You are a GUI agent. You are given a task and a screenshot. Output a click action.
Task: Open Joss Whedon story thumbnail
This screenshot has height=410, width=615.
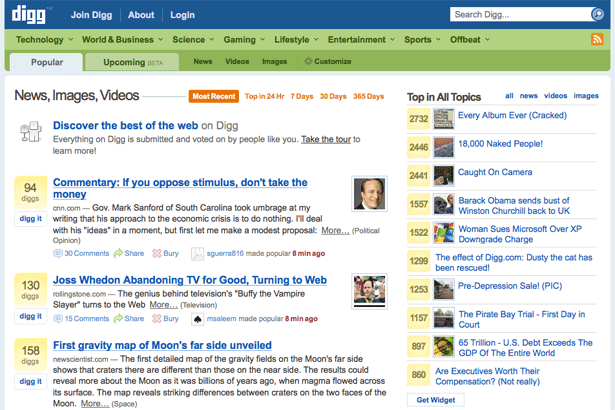click(369, 291)
